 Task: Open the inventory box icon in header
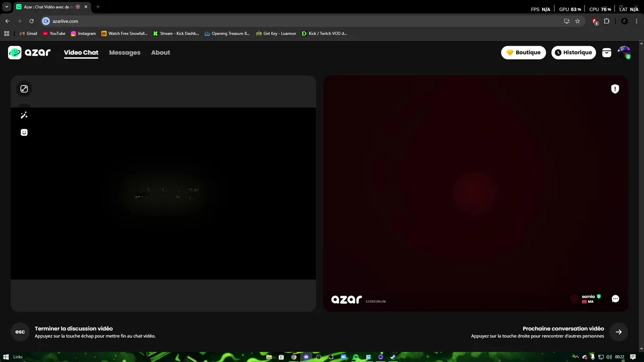click(x=607, y=52)
